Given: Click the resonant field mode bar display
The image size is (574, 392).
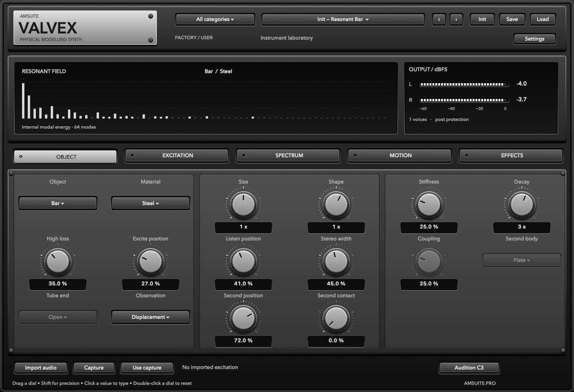Looking at the screenshot, I should (205, 101).
